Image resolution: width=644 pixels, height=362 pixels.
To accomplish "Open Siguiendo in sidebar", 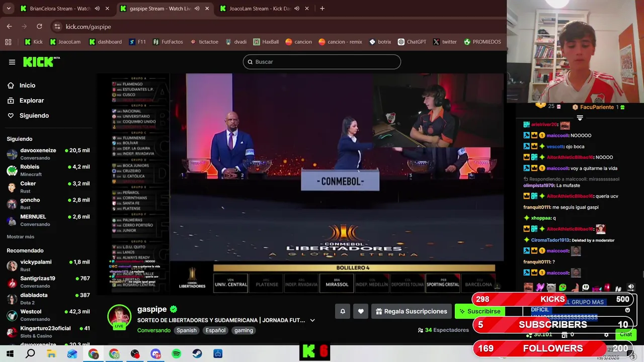I will (x=34, y=116).
